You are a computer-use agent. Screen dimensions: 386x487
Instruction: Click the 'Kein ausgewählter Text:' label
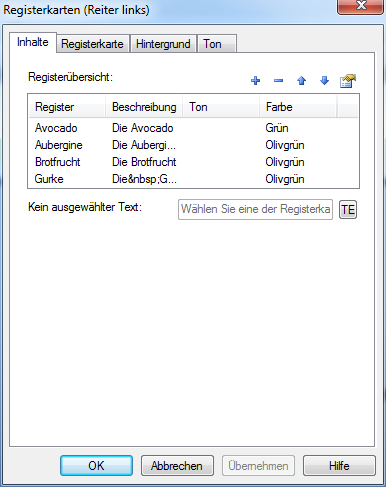(85, 207)
